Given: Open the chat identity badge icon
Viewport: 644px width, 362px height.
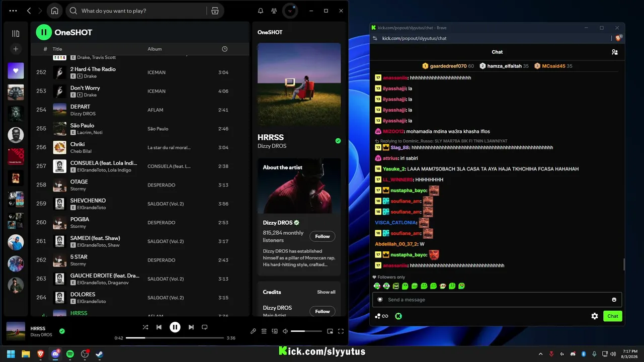Looking at the screenshot, I should coord(380,300).
